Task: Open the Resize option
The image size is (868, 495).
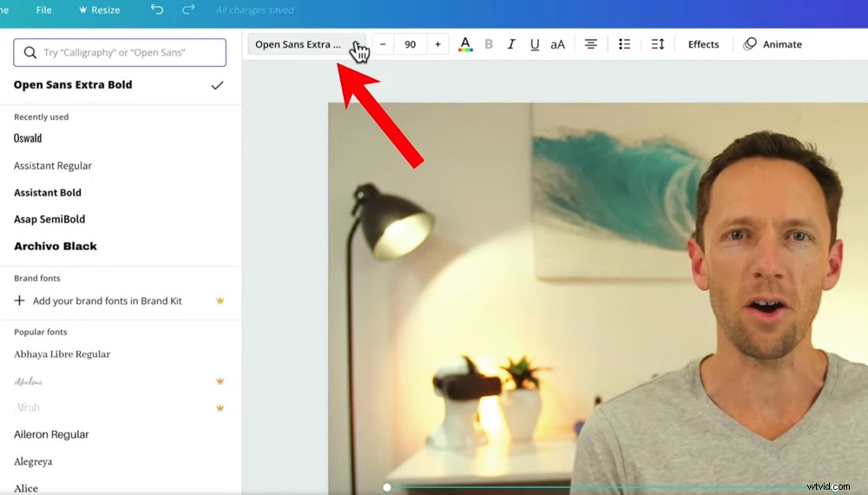Action: 100,10
